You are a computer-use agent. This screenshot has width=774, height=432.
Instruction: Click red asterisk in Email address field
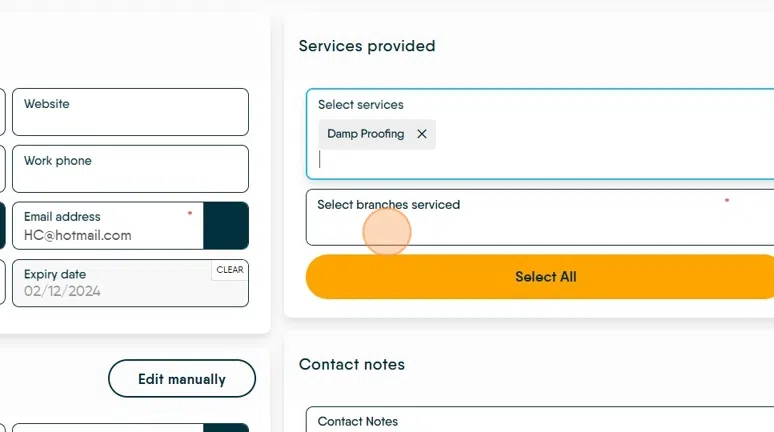coord(189,213)
